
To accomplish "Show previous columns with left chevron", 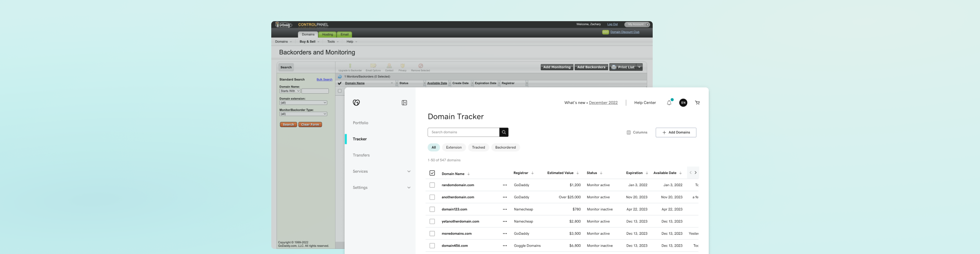I will [x=691, y=172].
